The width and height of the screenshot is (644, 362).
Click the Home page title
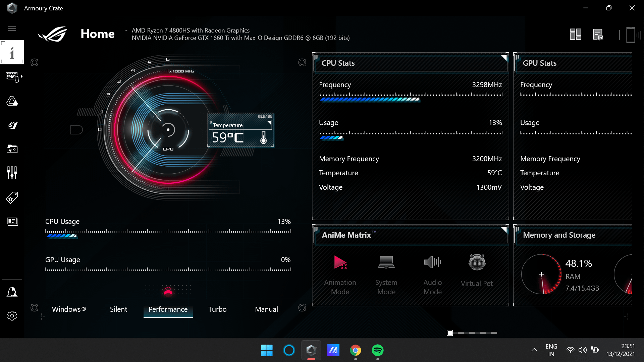coord(98,34)
